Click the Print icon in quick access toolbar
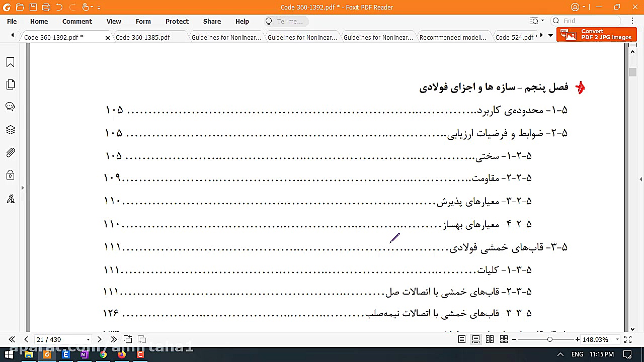The width and height of the screenshot is (644, 362). [x=45, y=7]
